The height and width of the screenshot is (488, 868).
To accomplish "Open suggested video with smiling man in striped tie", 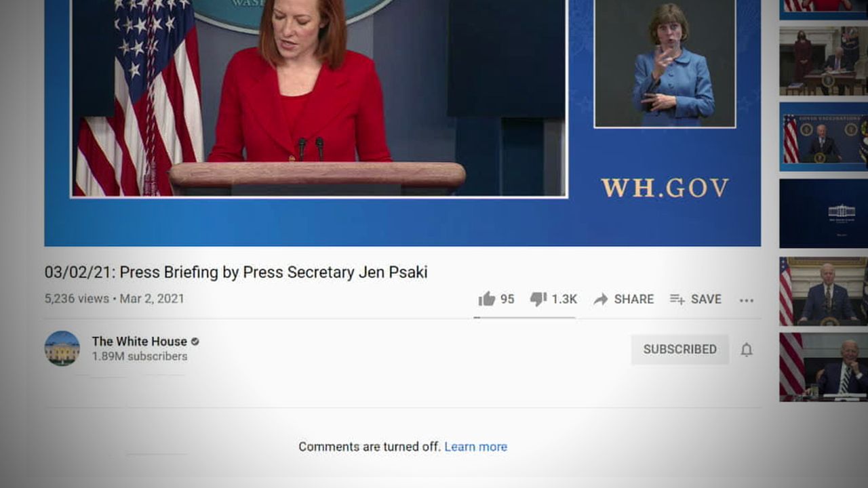I will [x=823, y=367].
